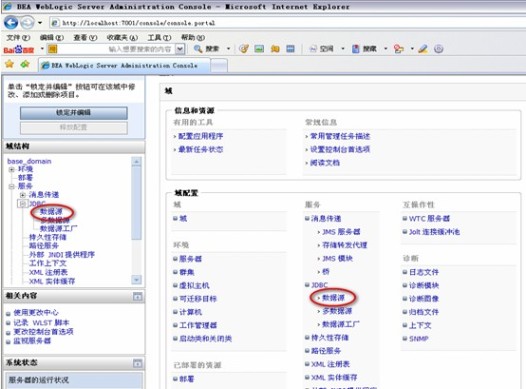Collapse the JDBC tree node
The image size is (526, 389).
tap(22, 204)
